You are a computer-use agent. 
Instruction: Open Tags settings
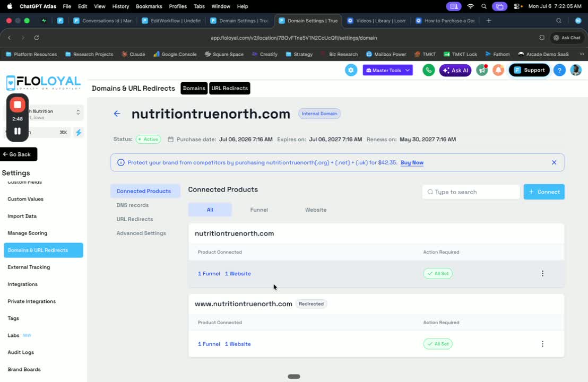(x=13, y=318)
